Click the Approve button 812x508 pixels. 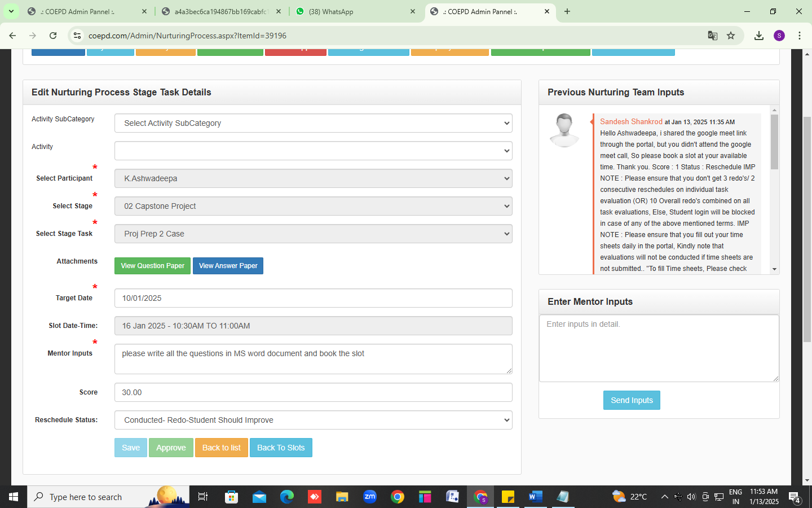point(171,448)
